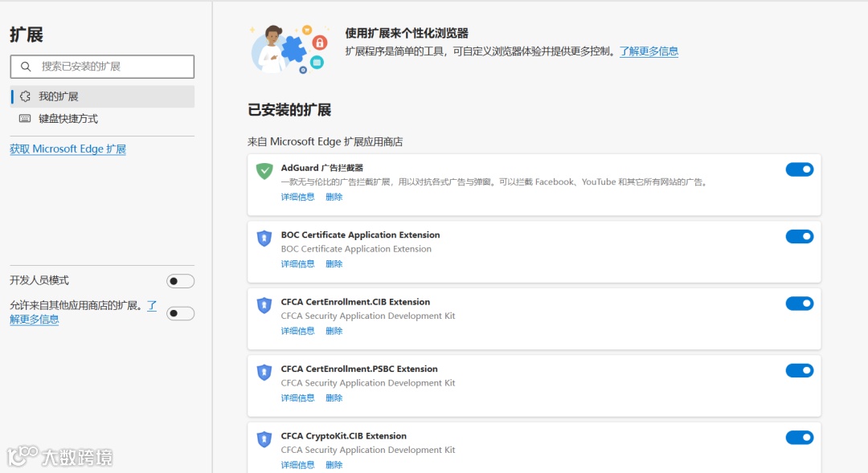Click the 扩展 heading in the sidebar

[x=26, y=35]
